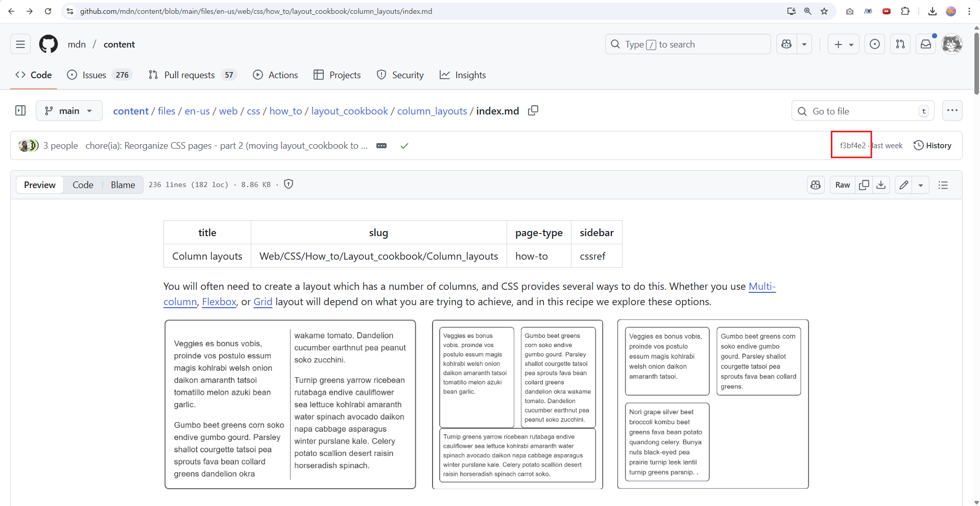980x506 pixels.
Task: Switch to the Code view
Action: 83,185
